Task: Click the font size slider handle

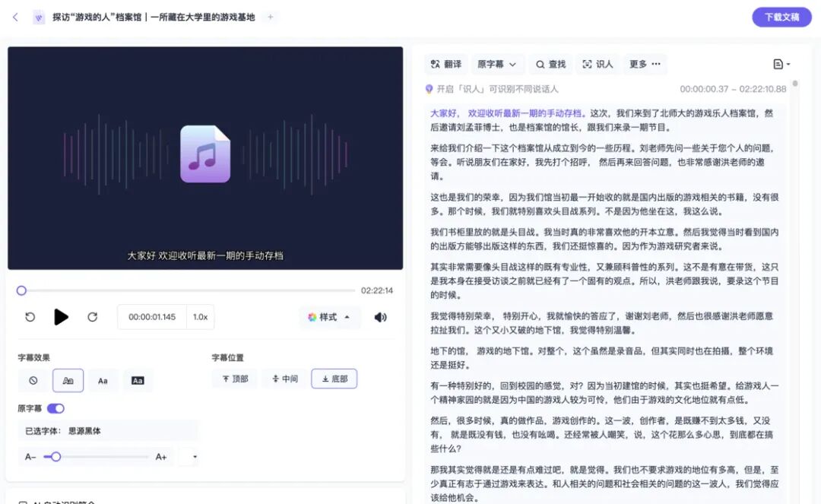Action: coord(55,457)
